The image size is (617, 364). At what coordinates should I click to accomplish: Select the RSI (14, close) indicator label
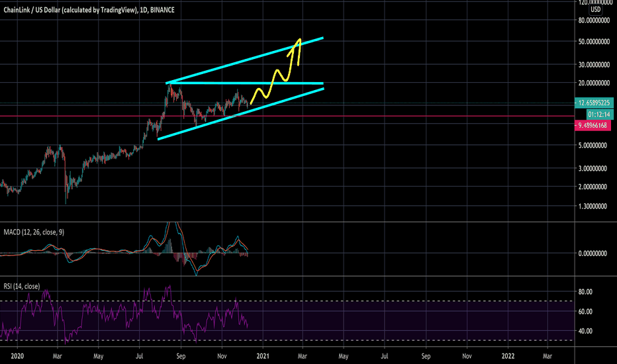click(x=22, y=286)
